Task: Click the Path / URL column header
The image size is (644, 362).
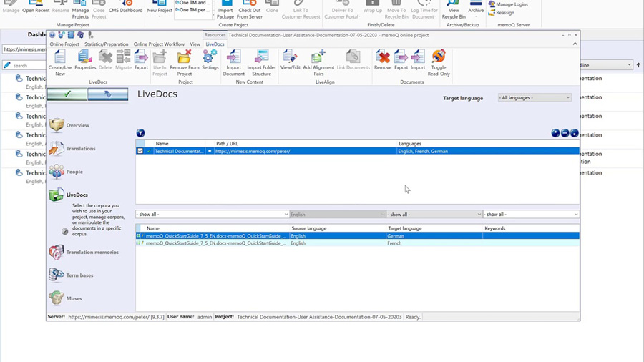Action: point(227,144)
